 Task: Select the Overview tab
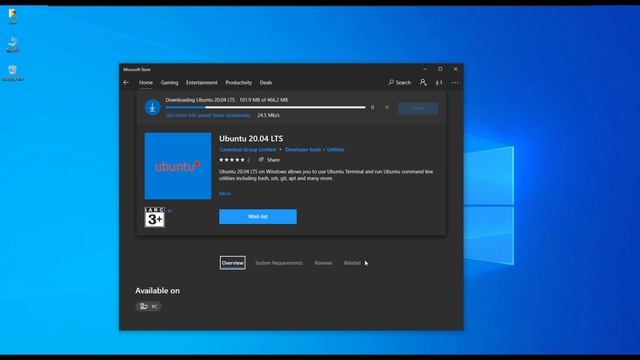(x=233, y=263)
